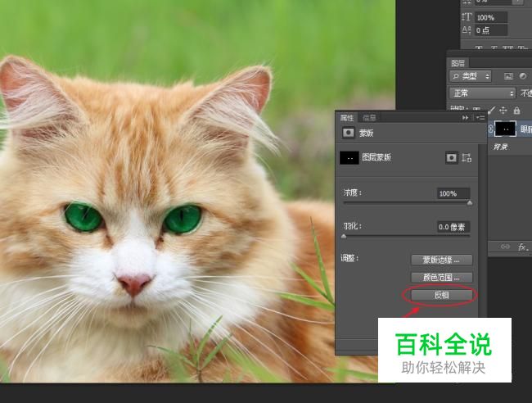The image size is (532, 403).
Task: Toggle pixel layer filter icon in Layers panel
Action: (508, 76)
